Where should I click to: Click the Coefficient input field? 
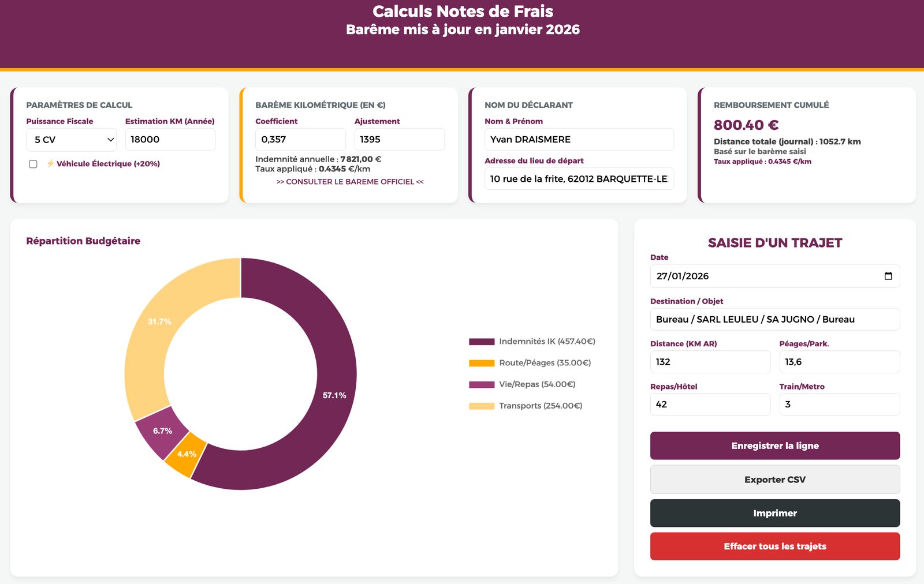[x=300, y=140]
